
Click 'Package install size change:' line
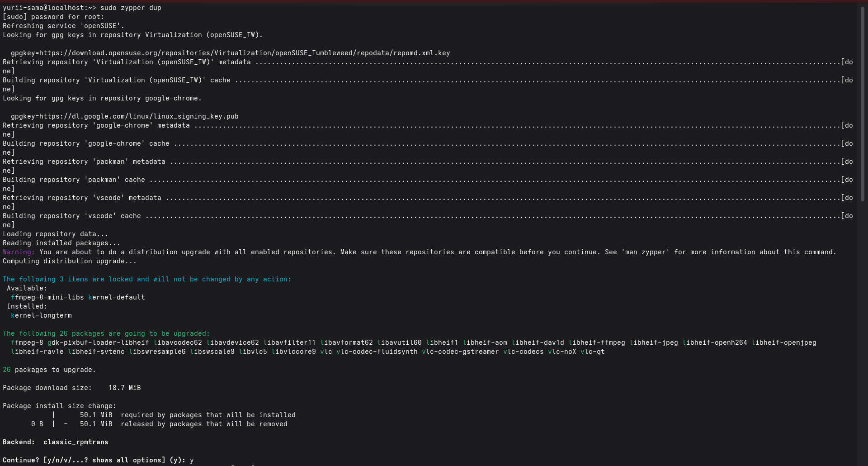tap(60, 406)
